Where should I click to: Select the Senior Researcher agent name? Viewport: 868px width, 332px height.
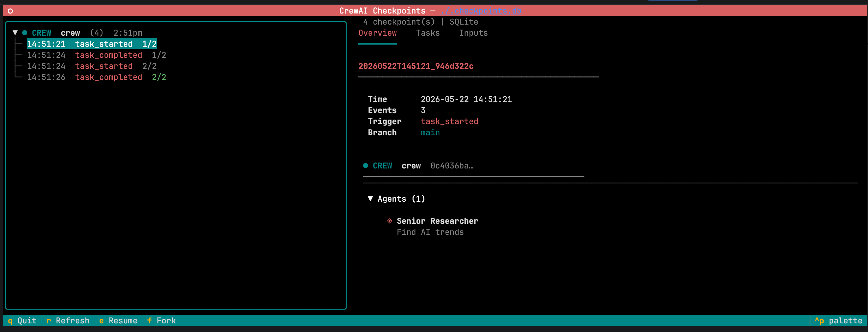(x=437, y=221)
